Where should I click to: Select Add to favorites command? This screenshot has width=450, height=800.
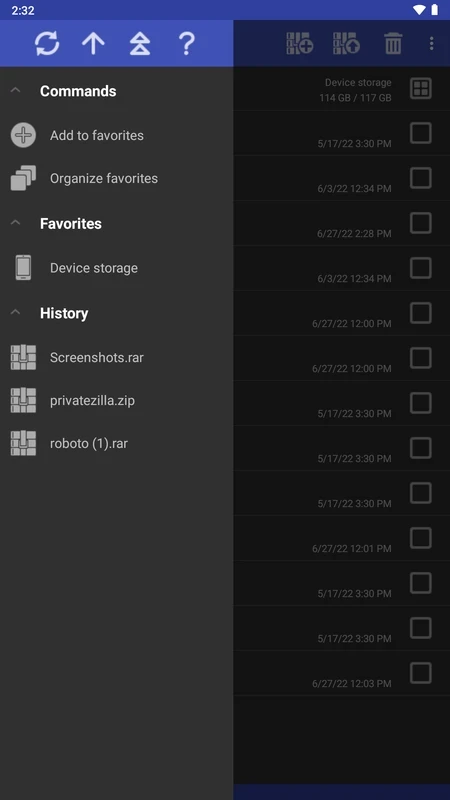(x=117, y=135)
